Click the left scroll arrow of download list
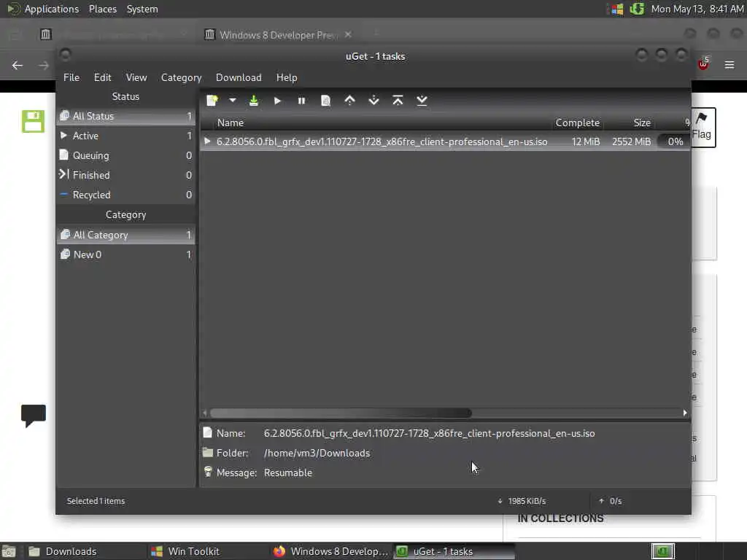The image size is (747, 560). click(x=205, y=413)
